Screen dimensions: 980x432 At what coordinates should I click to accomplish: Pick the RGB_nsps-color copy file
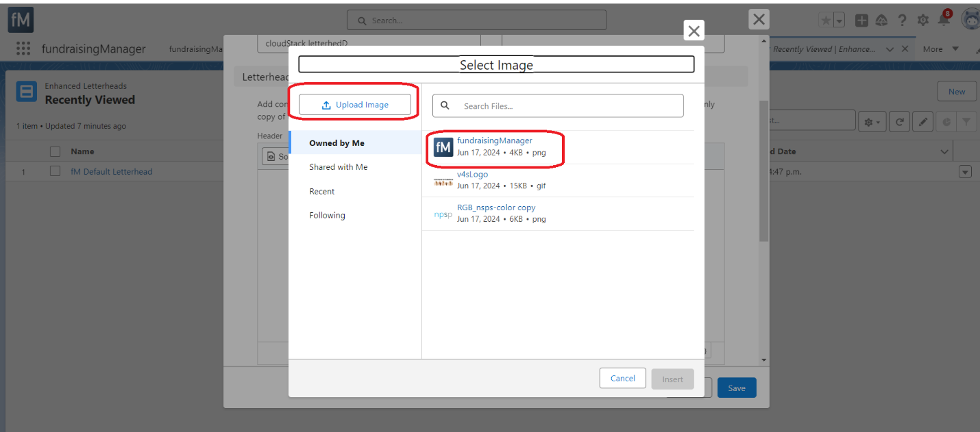(558, 214)
